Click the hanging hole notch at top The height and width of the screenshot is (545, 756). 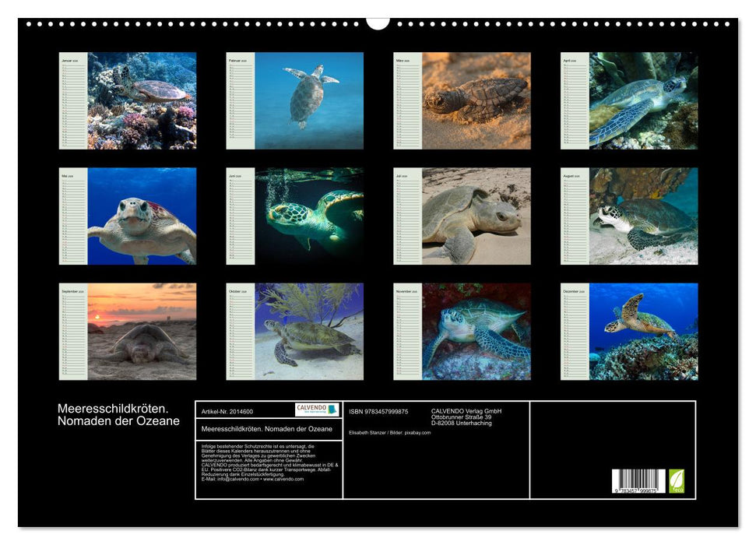coord(378,22)
